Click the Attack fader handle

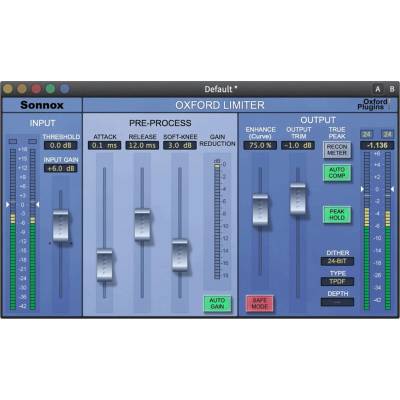105,265
